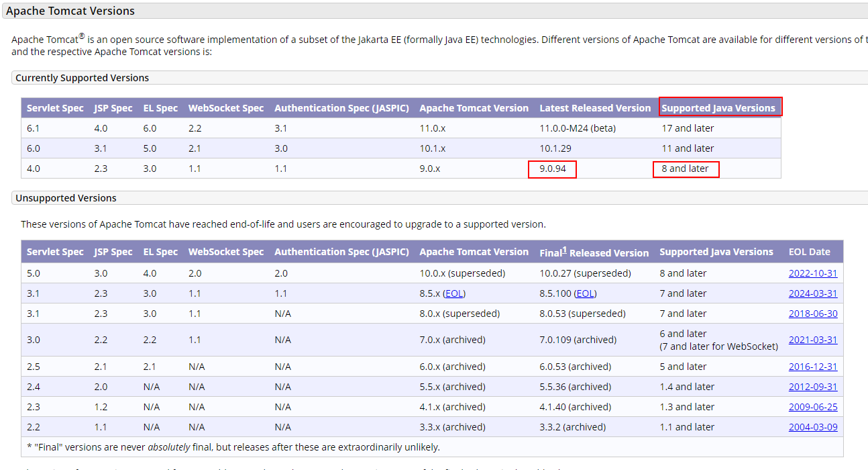
Task: Click the end-of-life notice sentence
Action: (283, 224)
